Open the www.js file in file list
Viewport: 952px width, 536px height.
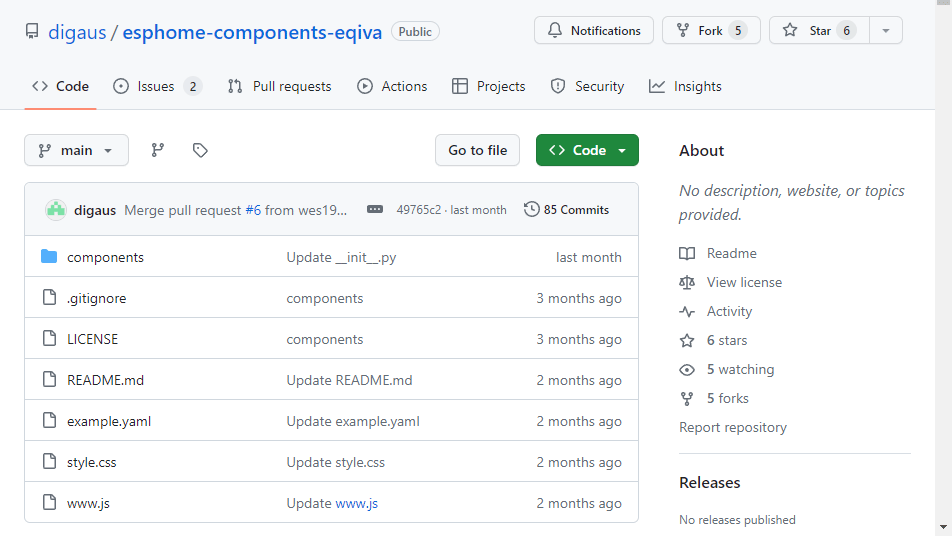coord(88,503)
